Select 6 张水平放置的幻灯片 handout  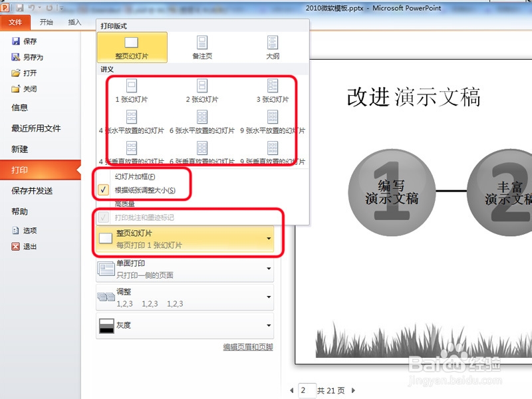(202, 117)
